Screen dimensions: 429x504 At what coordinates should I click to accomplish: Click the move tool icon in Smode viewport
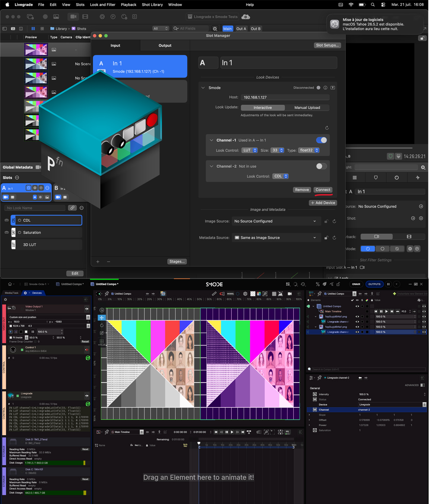(x=101, y=318)
